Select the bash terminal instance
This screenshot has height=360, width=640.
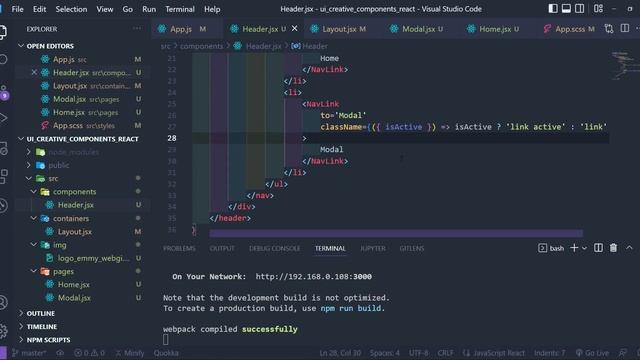click(x=551, y=248)
